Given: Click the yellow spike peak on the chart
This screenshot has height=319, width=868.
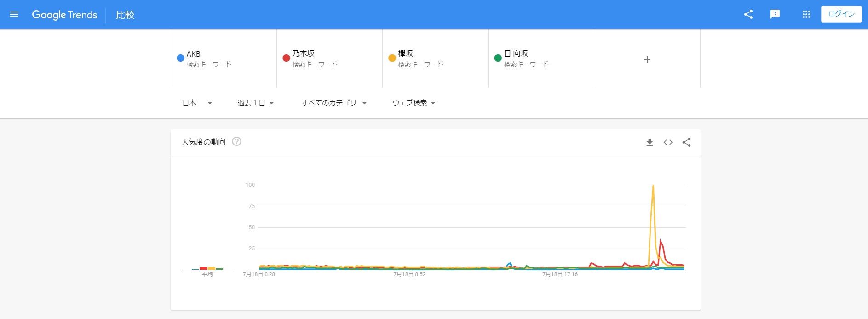Looking at the screenshot, I should (653, 186).
